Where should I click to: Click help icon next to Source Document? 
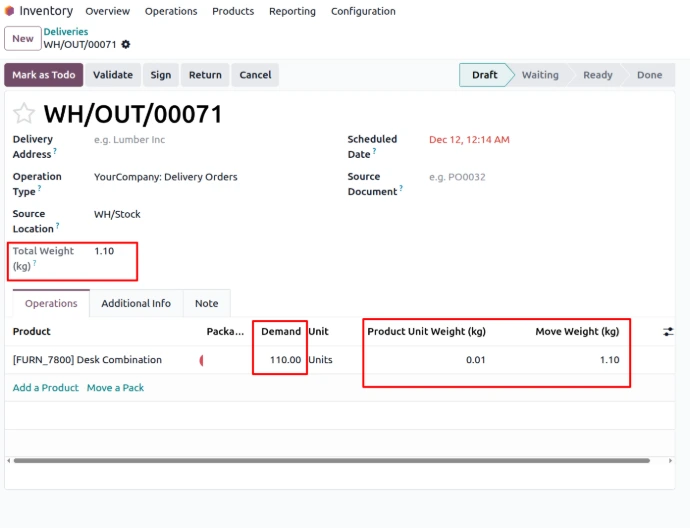coord(400,188)
